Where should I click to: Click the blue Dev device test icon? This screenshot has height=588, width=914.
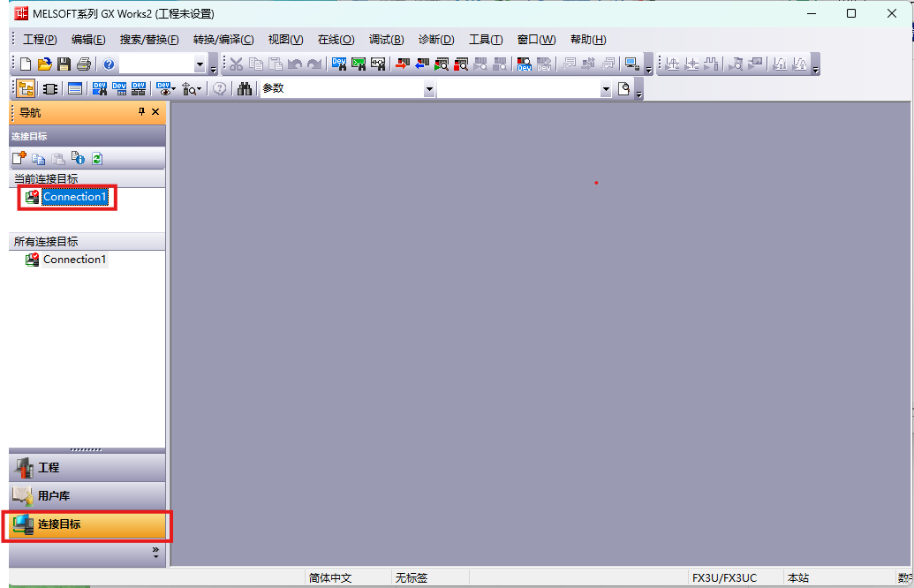524,64
